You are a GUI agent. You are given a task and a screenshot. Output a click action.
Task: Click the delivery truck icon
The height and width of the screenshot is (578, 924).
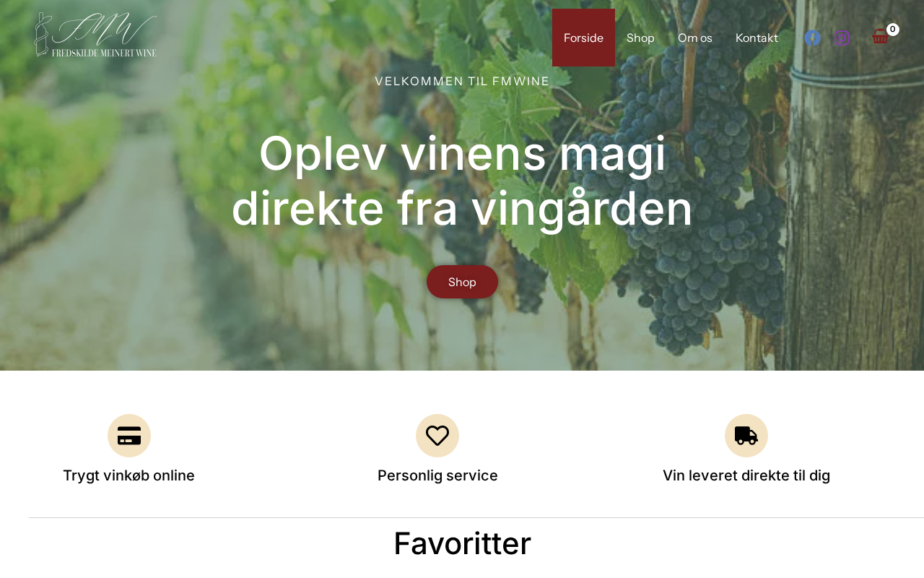pos(746,436)
